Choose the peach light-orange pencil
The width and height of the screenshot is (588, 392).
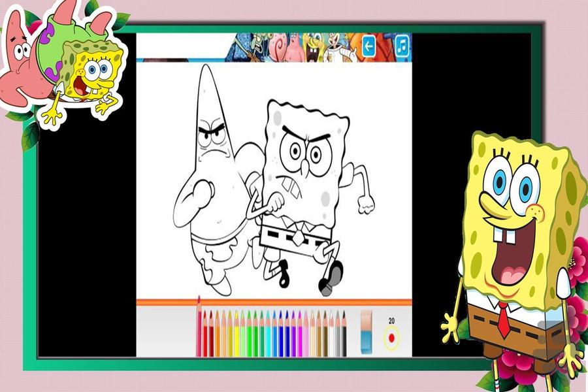(224, 334)
